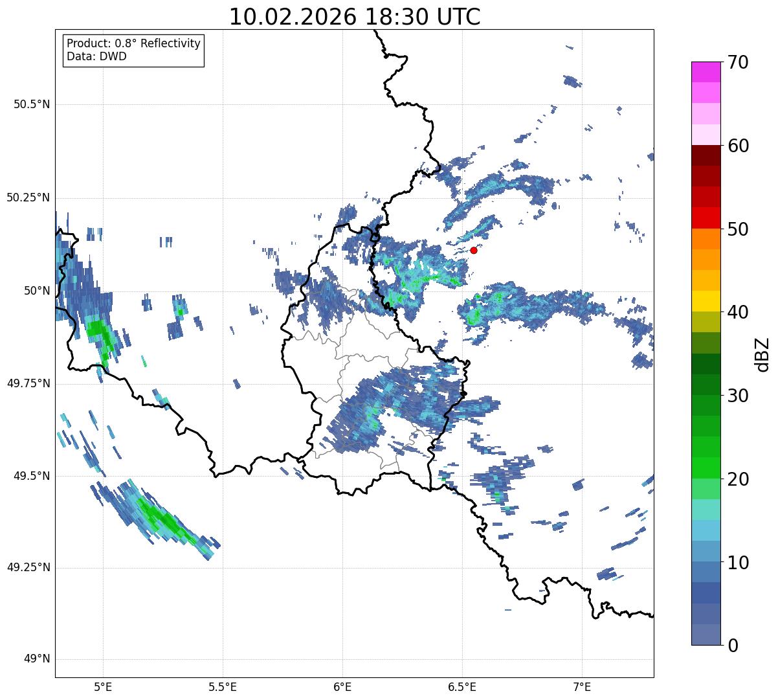Click the latitude label 50°N

(x=37, y=291)
